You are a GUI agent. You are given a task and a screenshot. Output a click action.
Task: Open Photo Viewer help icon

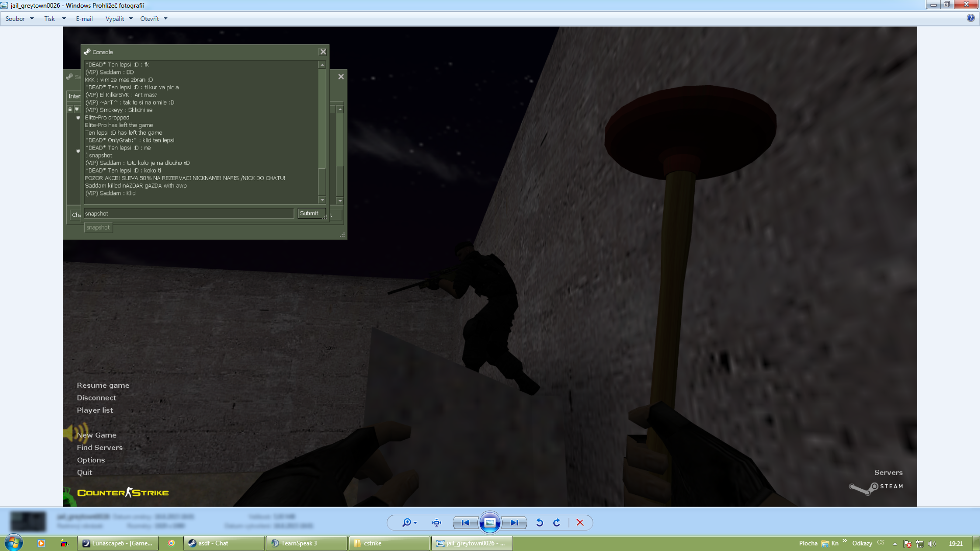point(970,18)
